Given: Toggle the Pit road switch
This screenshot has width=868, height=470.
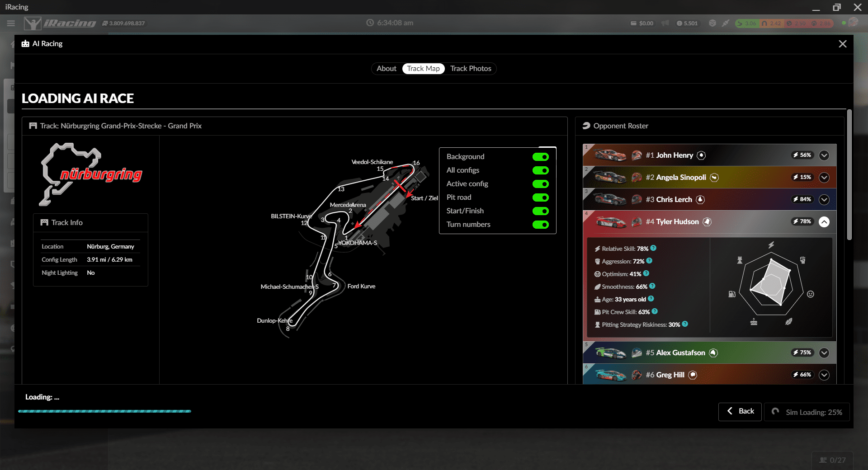Looking at the screenshot, I should click(540, 197).
